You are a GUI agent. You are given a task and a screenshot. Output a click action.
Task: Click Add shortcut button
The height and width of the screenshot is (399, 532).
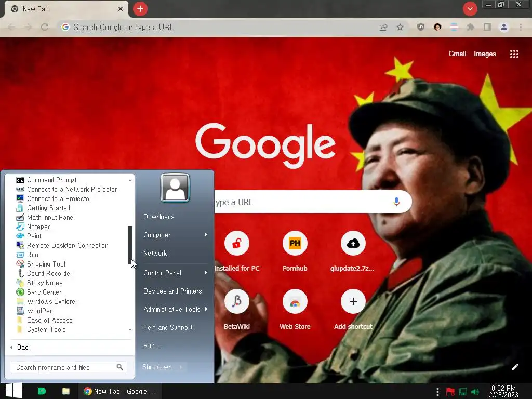point(353,310)
